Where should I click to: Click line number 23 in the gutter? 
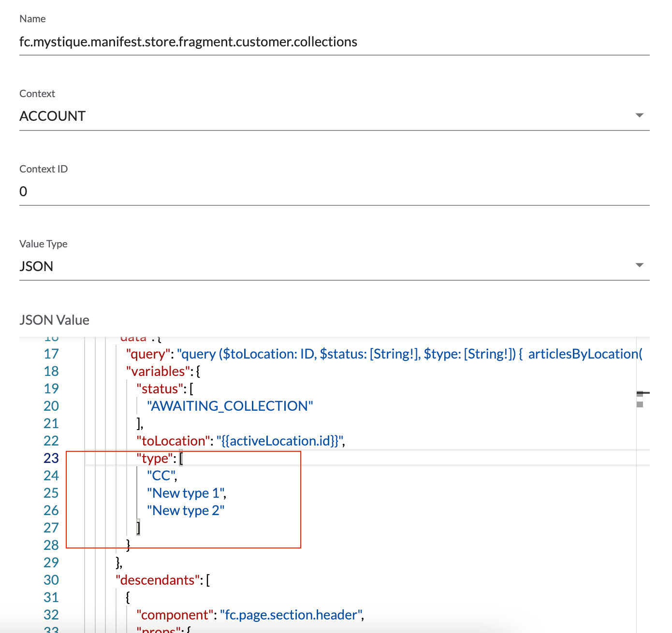51,458
